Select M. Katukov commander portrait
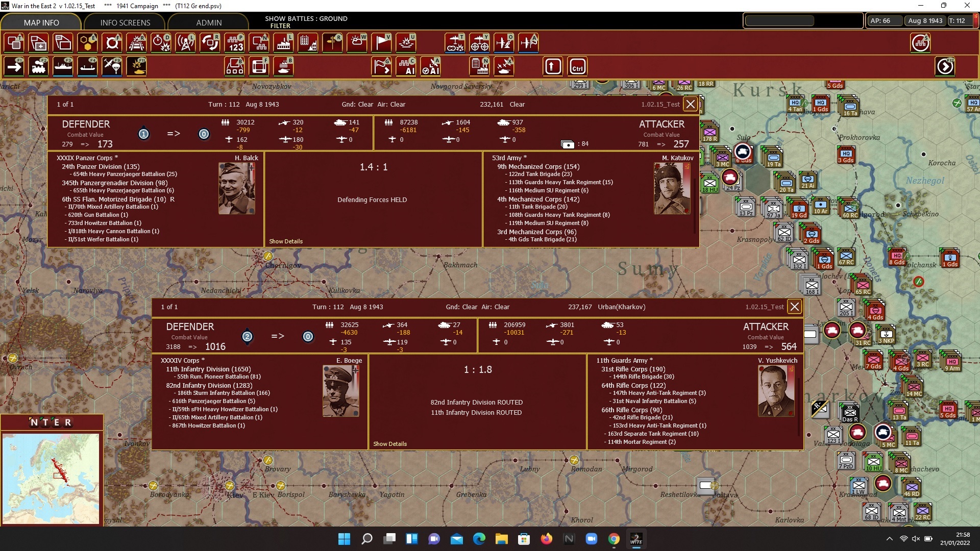 [x=672, y=188]
